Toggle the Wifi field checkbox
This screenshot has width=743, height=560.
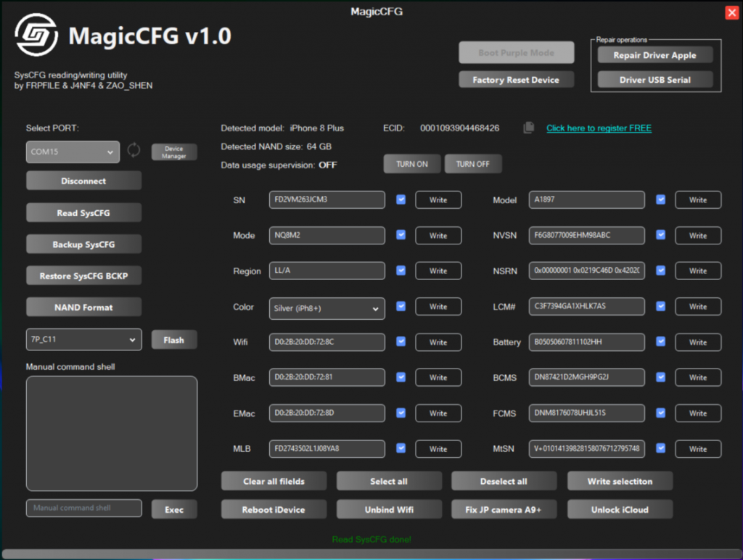[x=401, y=342]
